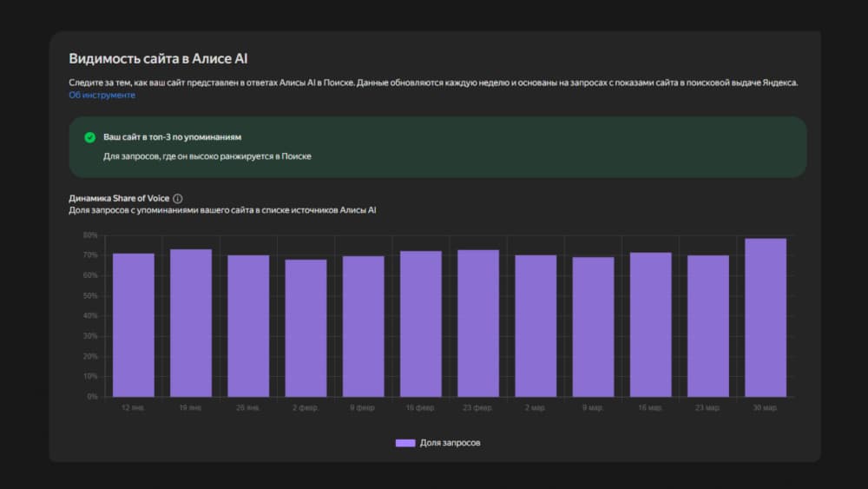
Task: Select the bar for 23 мар
Action: point(708,326)
